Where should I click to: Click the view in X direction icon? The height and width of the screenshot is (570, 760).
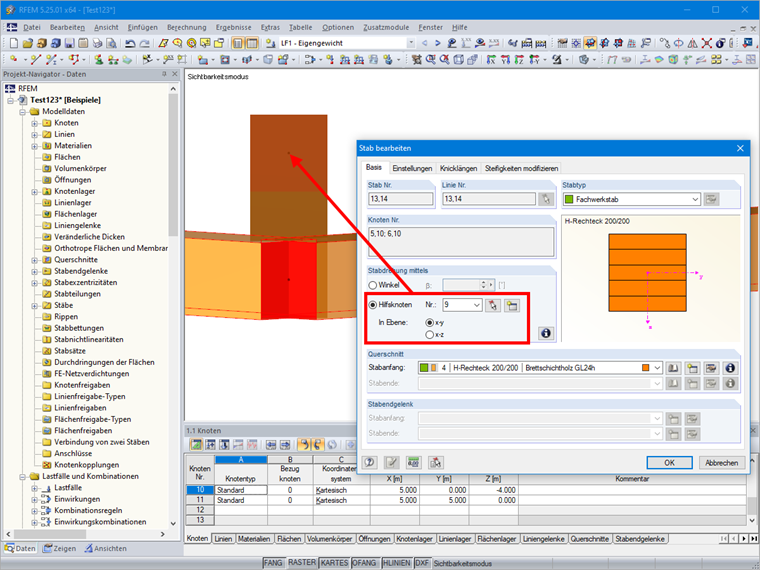pos(491,60)
